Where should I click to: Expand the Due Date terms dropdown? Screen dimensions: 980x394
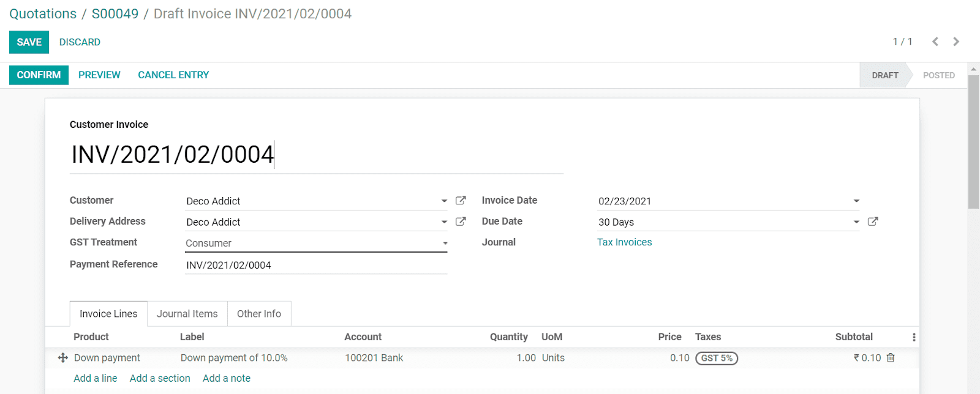(856, 222)
